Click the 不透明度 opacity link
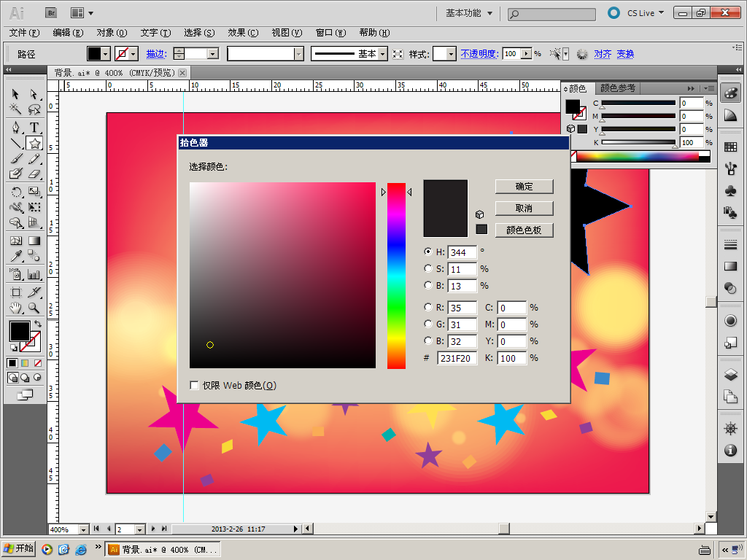 [479, 54]
